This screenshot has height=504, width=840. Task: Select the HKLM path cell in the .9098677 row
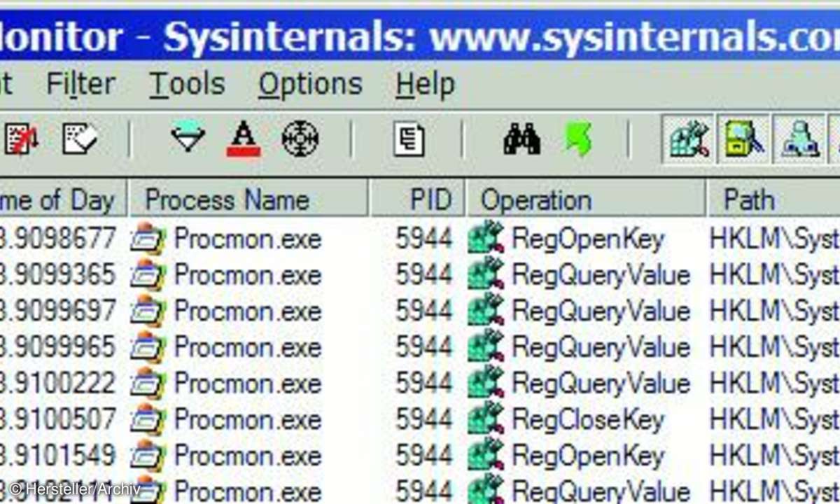pos(775,239)
